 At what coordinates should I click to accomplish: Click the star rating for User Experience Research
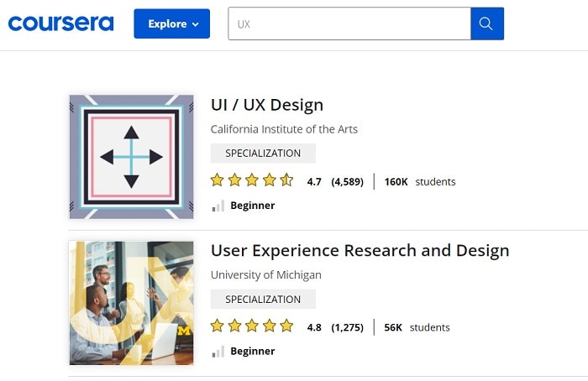point(251,326)
